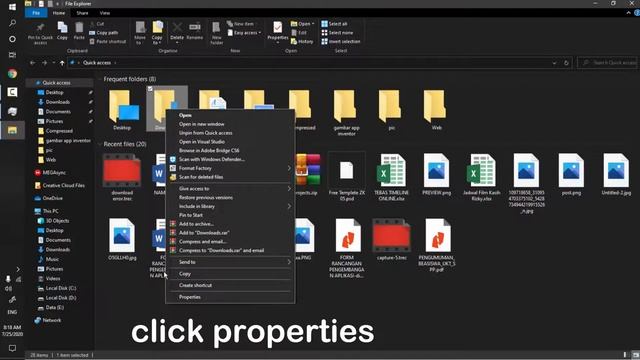Expand the Send to submenu
Image resolution: width=640 pixels, height=360 pixels.
(x=230, y=262)
